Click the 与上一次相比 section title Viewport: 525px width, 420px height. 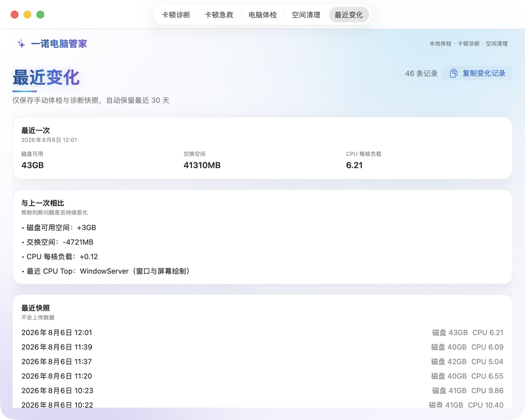pyautogui.click(x=43, y=203)
